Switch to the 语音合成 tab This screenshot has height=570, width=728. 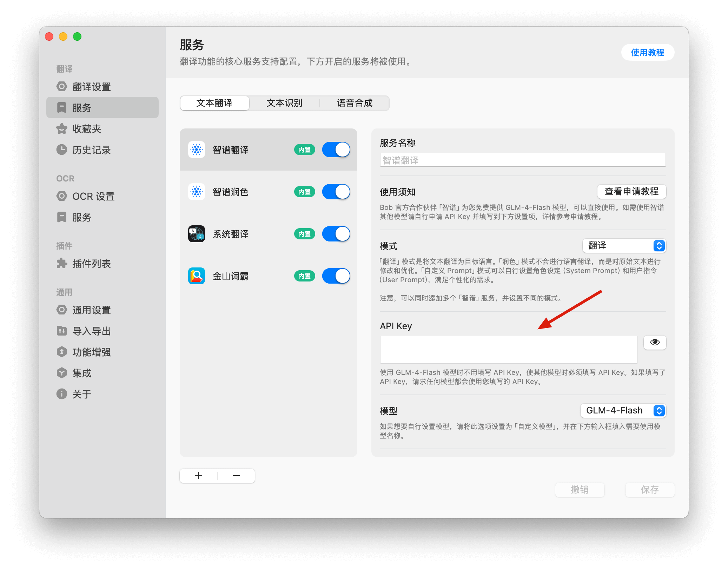pyautogui.click(x=355, y=103)
